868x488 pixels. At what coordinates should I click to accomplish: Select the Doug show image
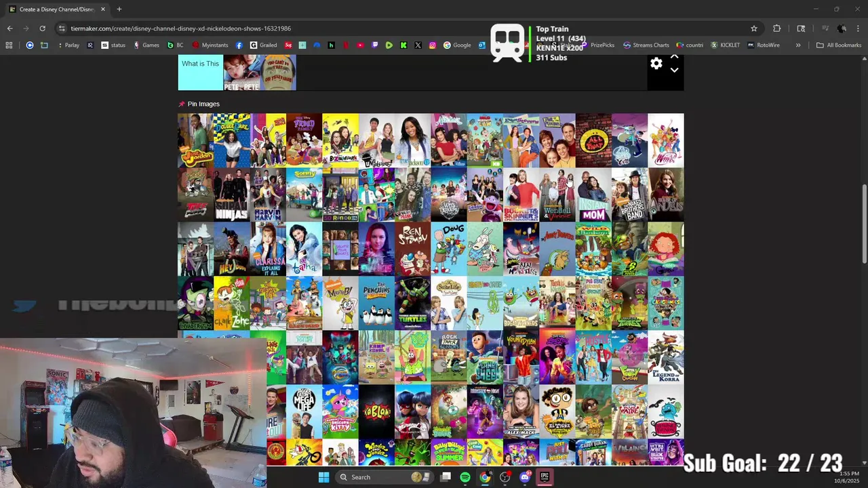tap(449, 249)
